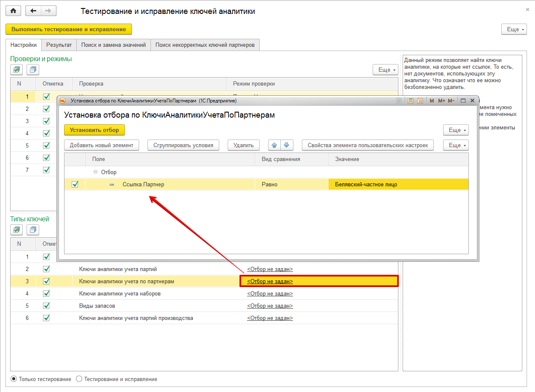Uncheck all rows in Типы ключей

33,230
